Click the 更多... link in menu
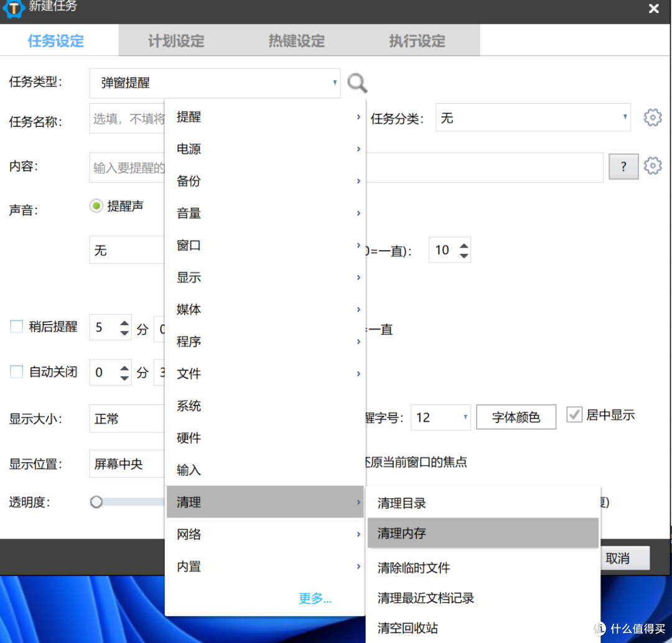Screen dimensions: 672x643 [315, 598]
